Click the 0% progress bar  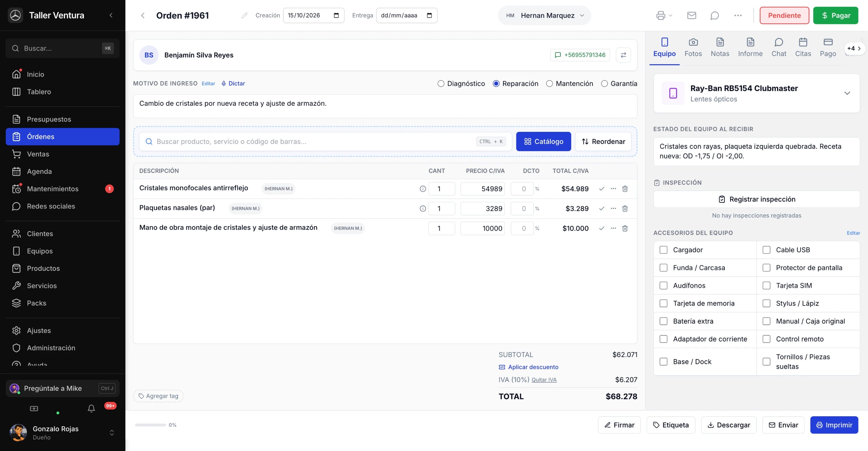150,425
